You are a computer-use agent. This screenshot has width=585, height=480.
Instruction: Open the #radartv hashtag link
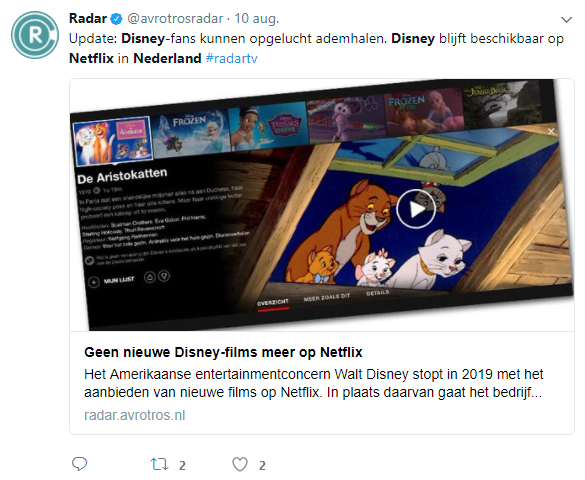tap(231, 59)
